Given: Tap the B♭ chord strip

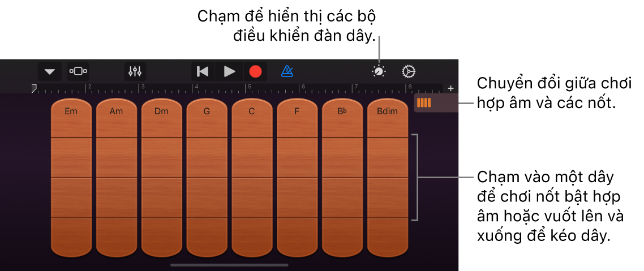Looking at the screenshot, I should (x=342, y=178).
